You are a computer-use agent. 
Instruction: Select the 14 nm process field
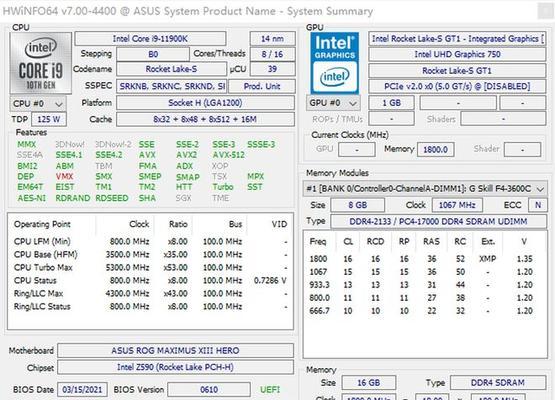pyautogui.click(x=272, y=39)
